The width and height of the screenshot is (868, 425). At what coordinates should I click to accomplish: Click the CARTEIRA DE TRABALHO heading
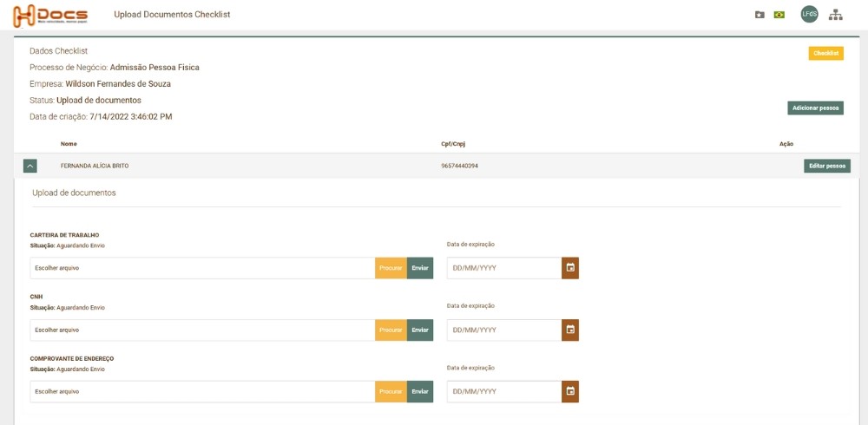click(64, 235)
